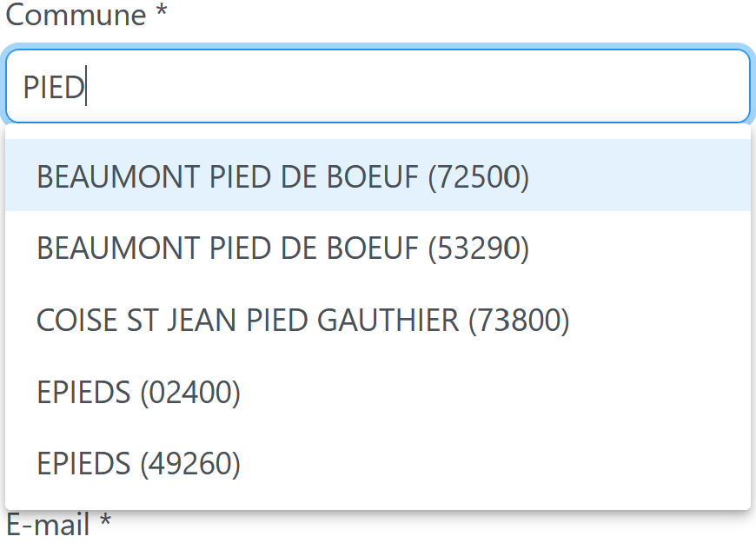Select the last suggestion in the list
The image size is (756, 543).
pyautogui.click(x=378, y=463)
